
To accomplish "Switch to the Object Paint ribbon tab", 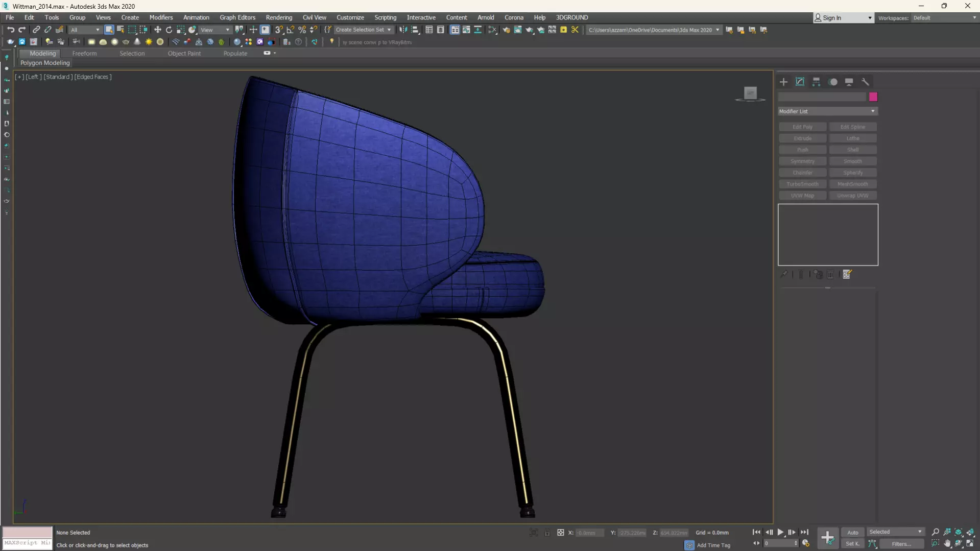I will 184,53.
